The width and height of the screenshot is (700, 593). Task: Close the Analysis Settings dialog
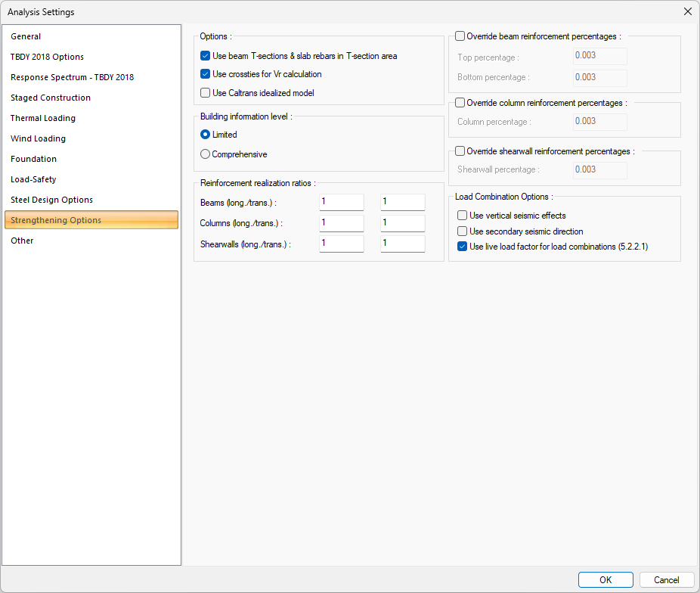coord(687,12)
